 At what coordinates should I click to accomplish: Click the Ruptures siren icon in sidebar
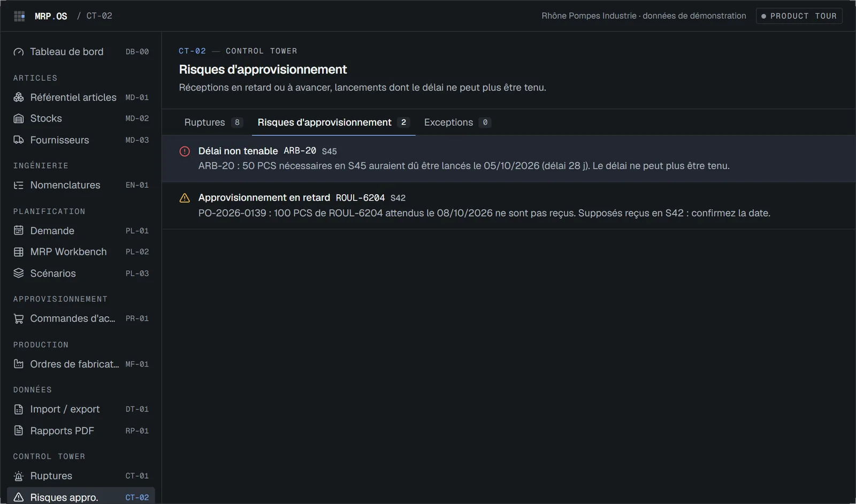tap(19, 476)
